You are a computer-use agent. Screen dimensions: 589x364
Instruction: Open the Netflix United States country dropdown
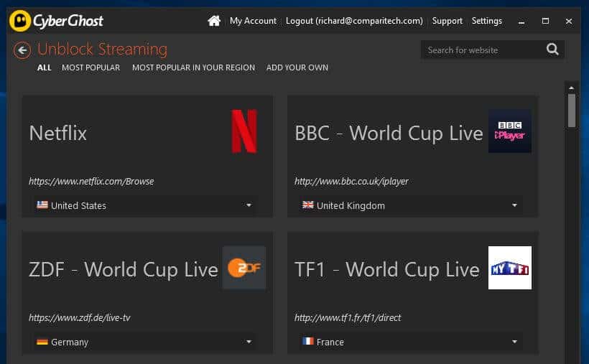coord(145,205)
